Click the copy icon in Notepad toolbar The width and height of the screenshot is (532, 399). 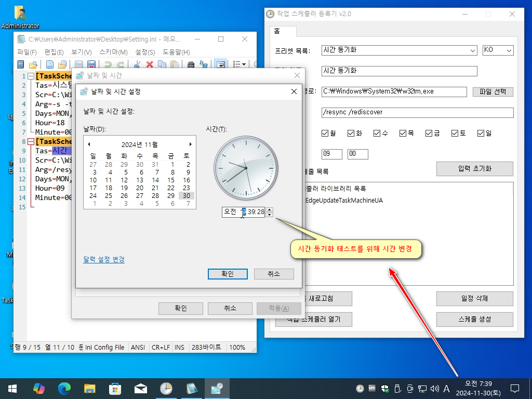162,64
